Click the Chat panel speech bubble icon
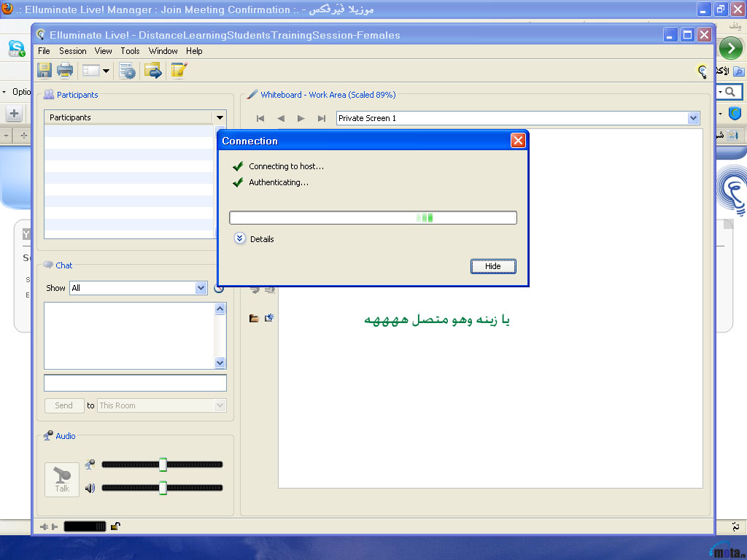Image resolution: width=747 pixels, height=560 pixels. pyautogui.click(x=48, y=265)
